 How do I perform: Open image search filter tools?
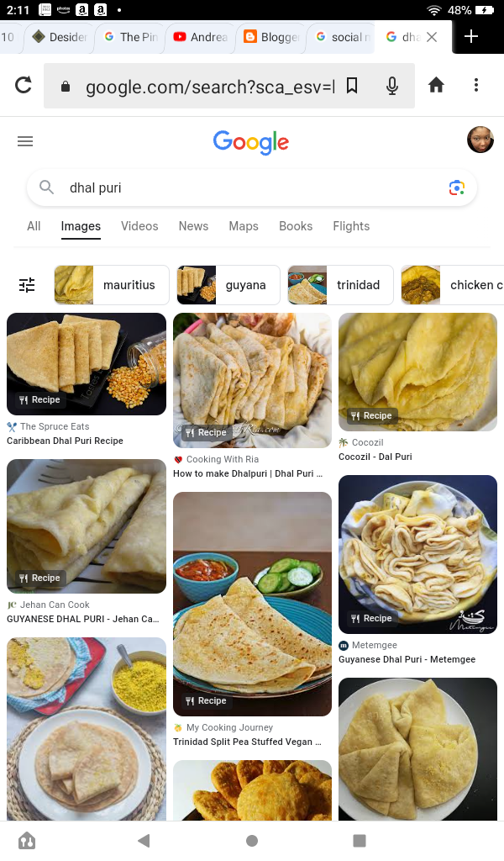[x=27, y=285]
